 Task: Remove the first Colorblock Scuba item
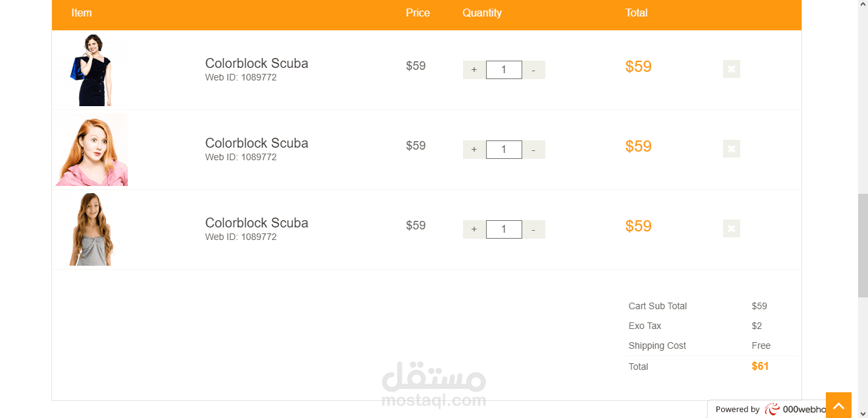click(x=731, y=69)
